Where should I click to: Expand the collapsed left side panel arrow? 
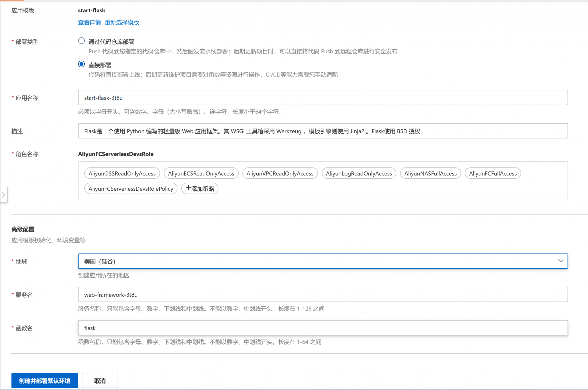(x=4, y=195)
